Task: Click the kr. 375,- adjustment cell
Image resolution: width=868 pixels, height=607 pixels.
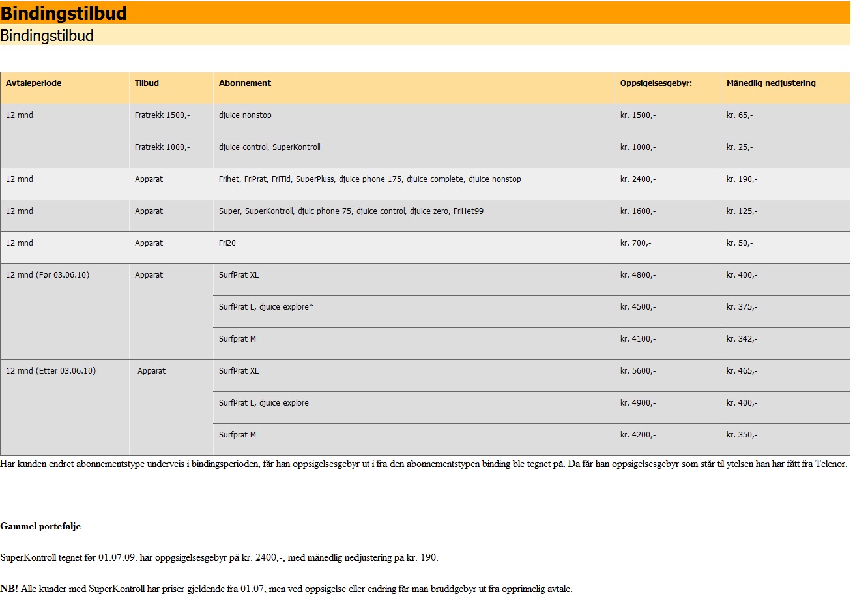Action: (x=785, y=312)
